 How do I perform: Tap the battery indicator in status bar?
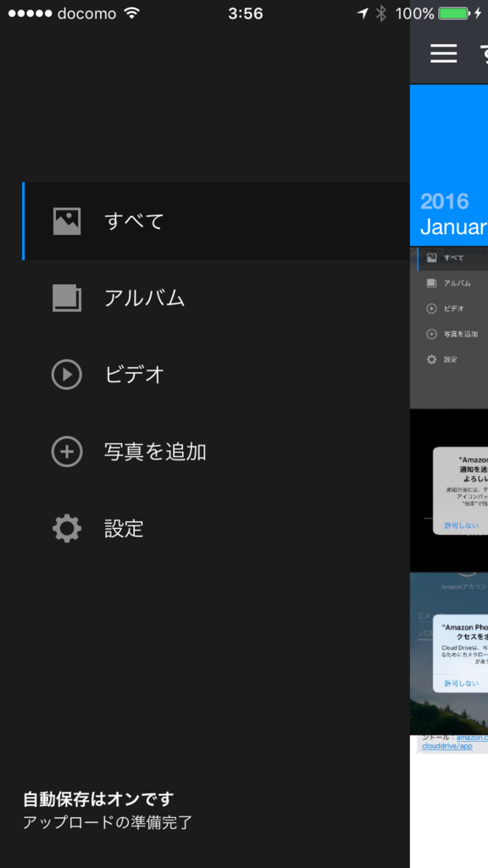454,14
